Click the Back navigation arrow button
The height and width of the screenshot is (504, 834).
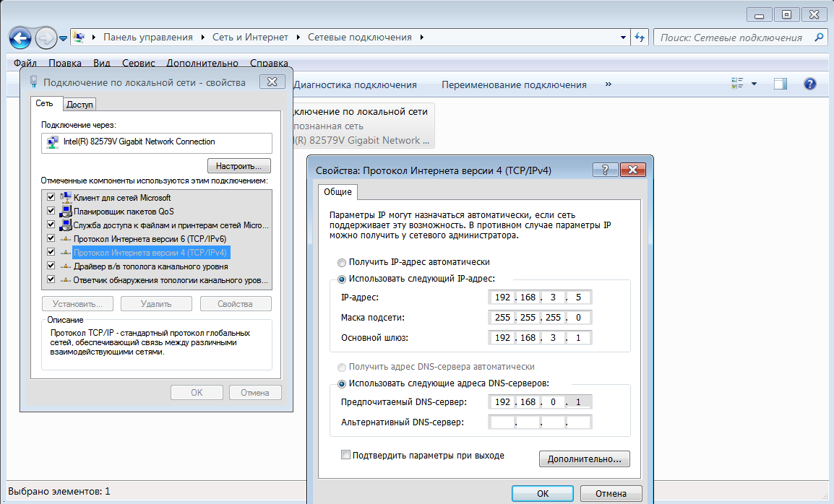pyautogui.click(x=20, y=38)
